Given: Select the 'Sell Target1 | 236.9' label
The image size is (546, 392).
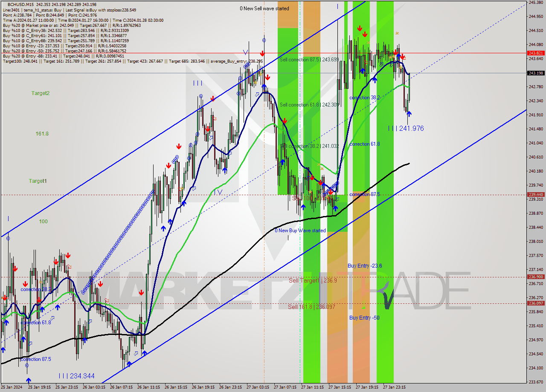Looking at the screenshot, I should coord(313,280).
